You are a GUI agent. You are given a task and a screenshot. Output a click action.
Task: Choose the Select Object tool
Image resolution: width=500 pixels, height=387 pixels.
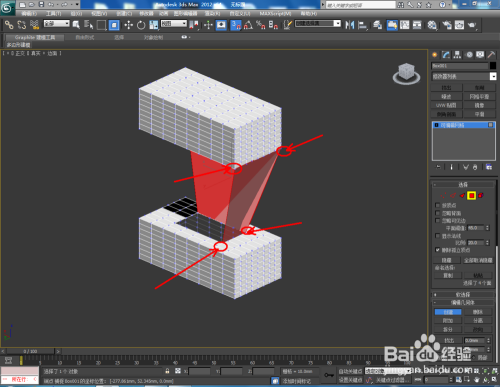point(76,25)
